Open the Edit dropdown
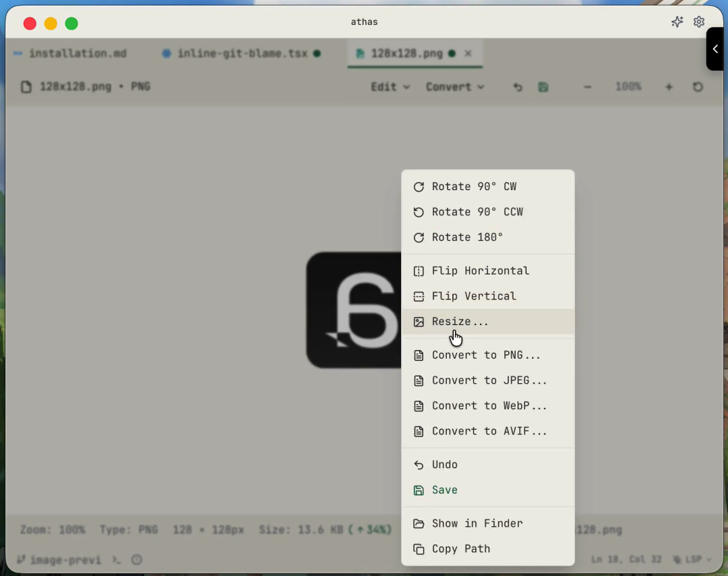Viewport: 728px width, 576px height. click(390, 87)
